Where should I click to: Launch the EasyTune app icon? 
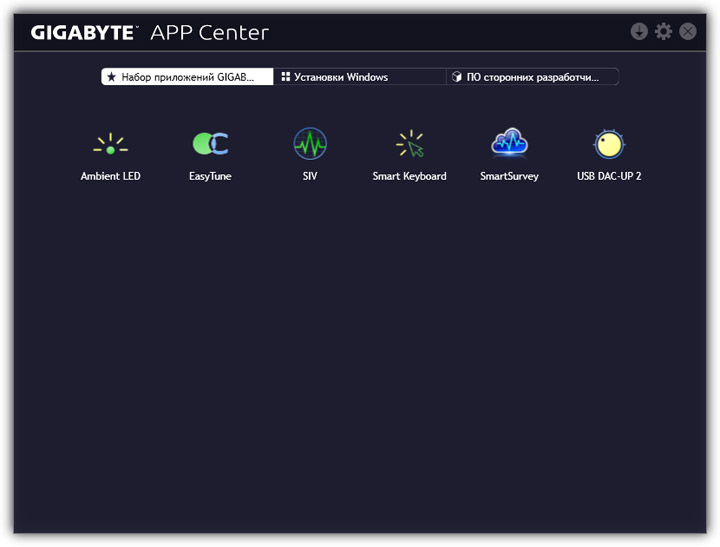(210, 145)
